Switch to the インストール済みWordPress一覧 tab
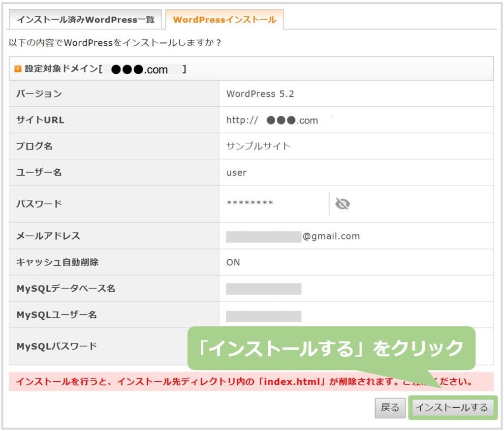This screenshot has height=431, width=504. coord(86,20)
